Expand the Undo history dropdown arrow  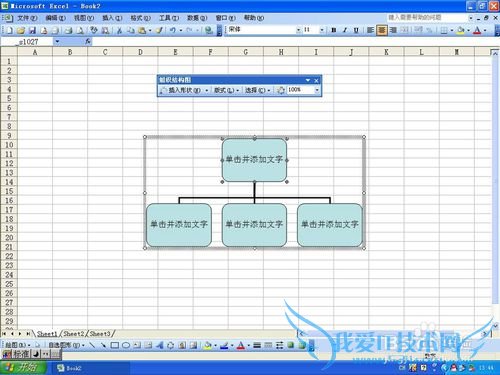[x=181, y=30]
